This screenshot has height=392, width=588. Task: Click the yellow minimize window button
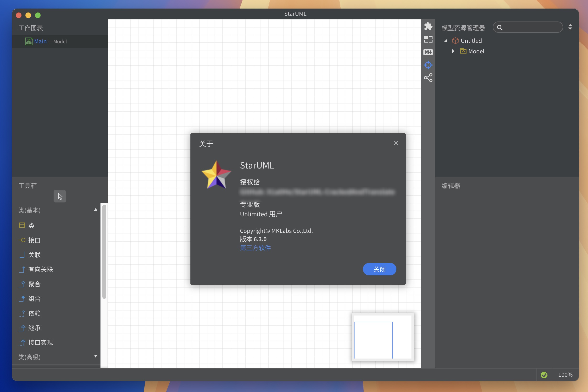(28, 15)
